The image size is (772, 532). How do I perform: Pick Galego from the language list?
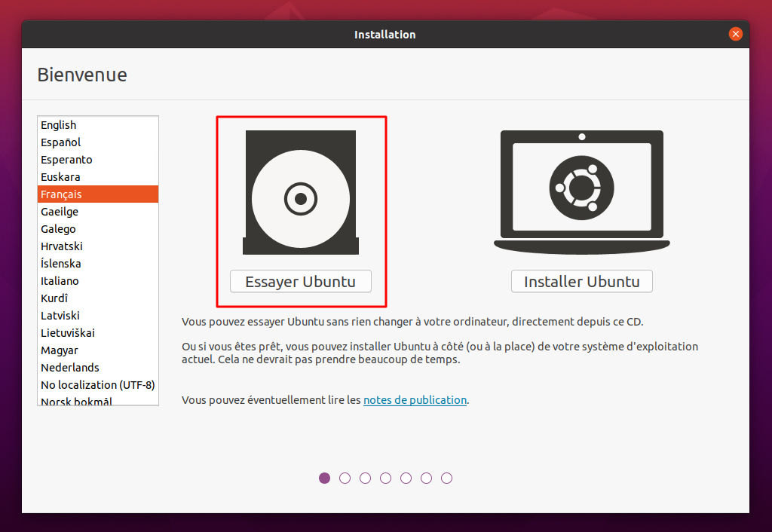tap(98, 229)
